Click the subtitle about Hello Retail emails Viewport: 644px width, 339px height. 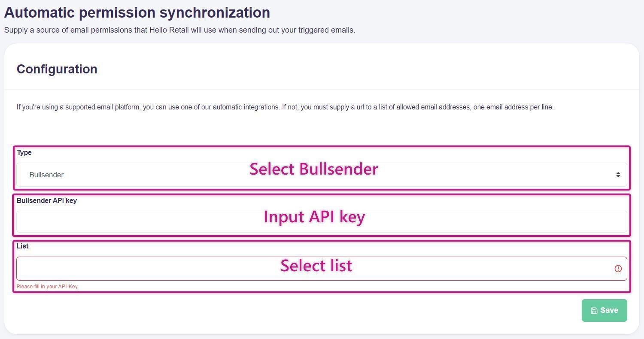click(x=179, y=30)
